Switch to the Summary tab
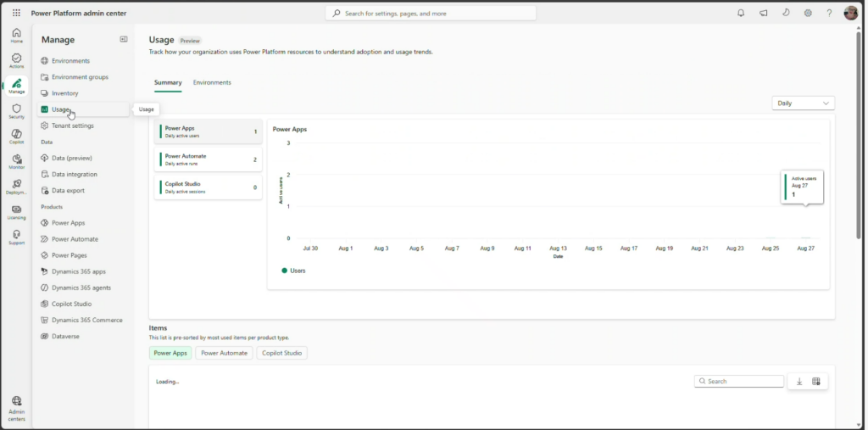Viewport: 868px width, 430px height. point(168,82)
